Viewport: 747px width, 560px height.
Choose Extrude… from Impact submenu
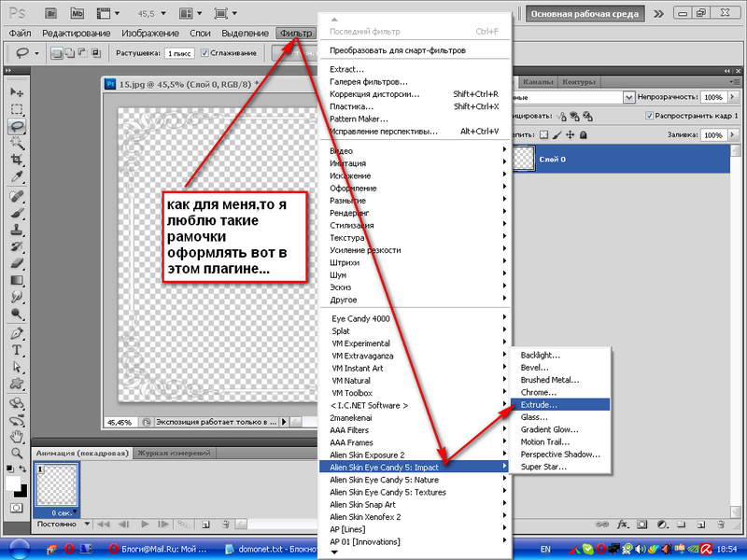559,405
